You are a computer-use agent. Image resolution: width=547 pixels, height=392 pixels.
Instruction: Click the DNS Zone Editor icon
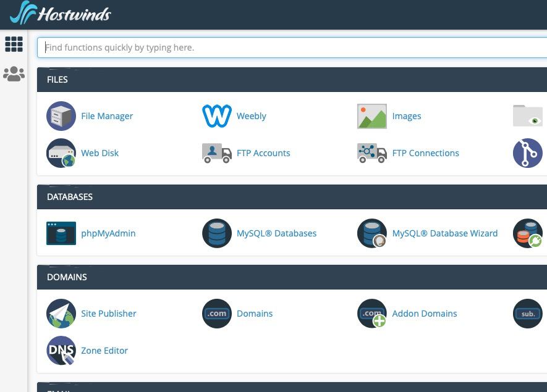point(61,351)
